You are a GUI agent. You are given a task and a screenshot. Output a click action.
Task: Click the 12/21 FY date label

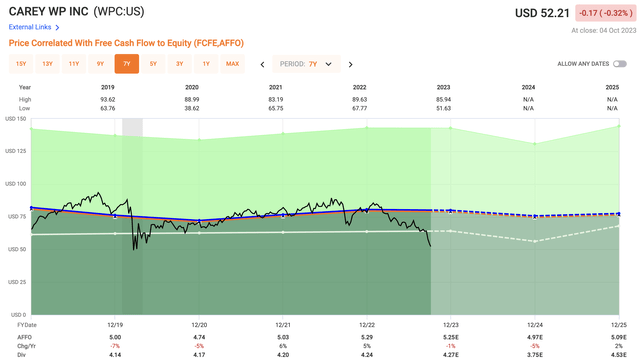pyautogui.click(x=283, y=325)
